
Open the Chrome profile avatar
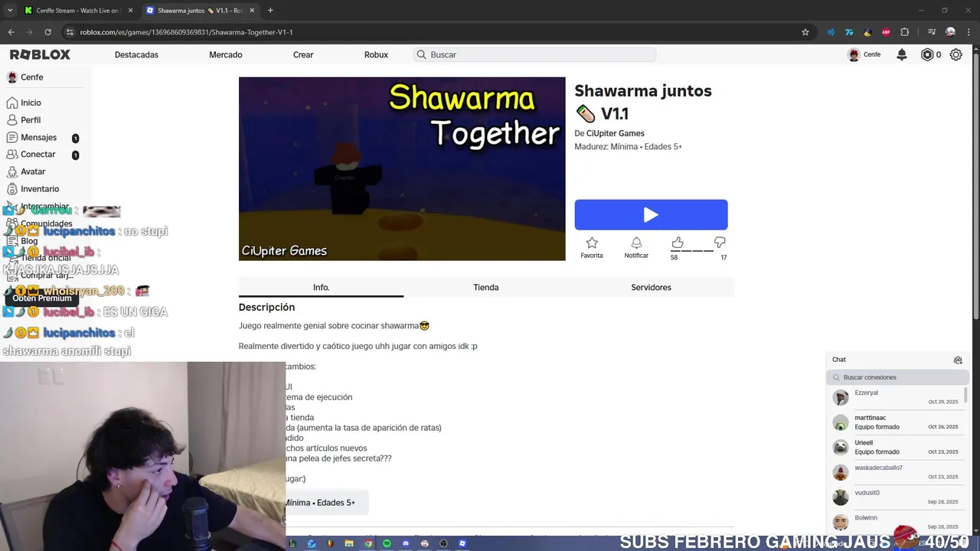(x=950, y=32)
